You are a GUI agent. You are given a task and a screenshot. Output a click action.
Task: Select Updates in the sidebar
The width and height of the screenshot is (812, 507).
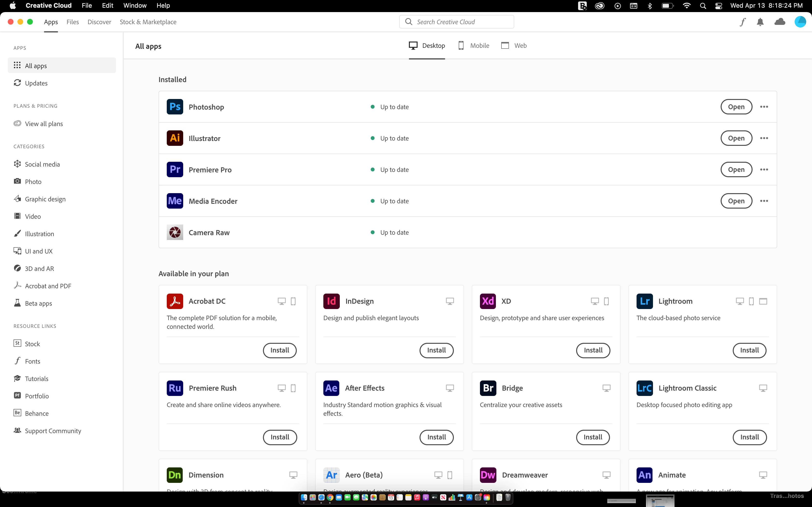[x=36, y=83]
